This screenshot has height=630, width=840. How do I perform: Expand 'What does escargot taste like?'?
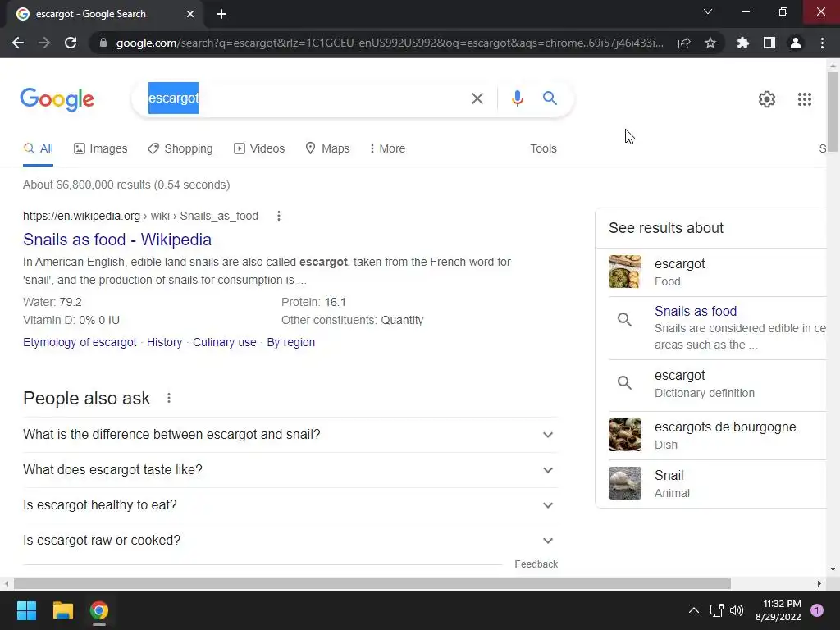[290, 470]
